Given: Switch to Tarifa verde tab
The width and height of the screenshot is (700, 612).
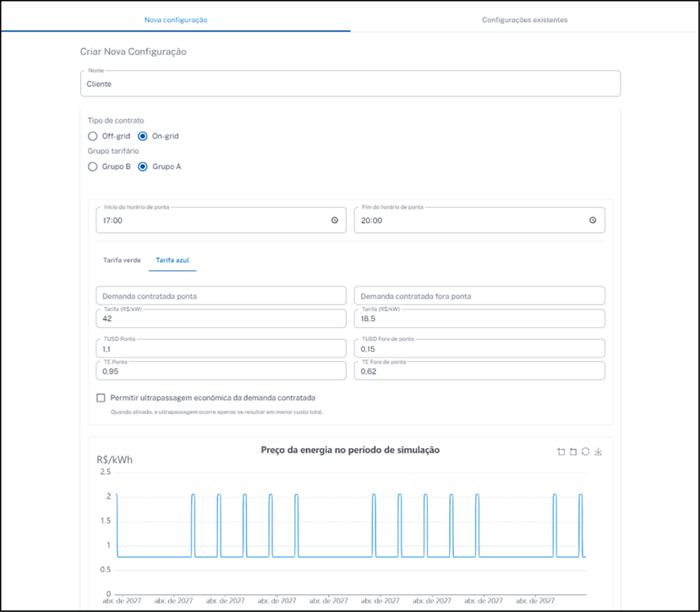Looking at the screenshot, I should point(122,260).
